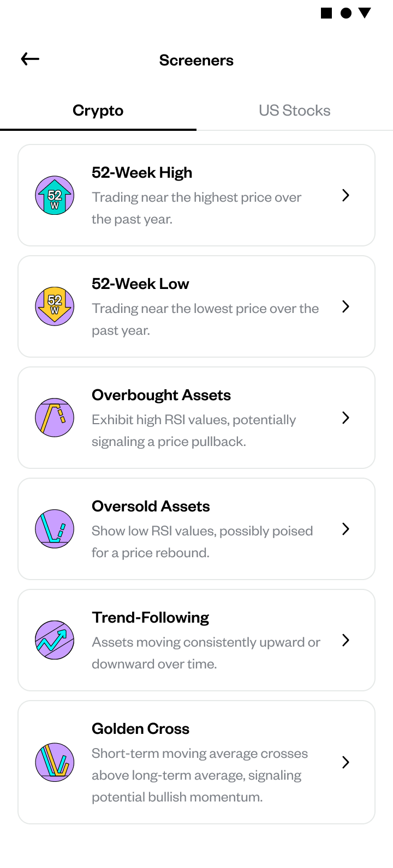Tap the Oversold Assets description text

pyautogui.click(x=202, y=542)
